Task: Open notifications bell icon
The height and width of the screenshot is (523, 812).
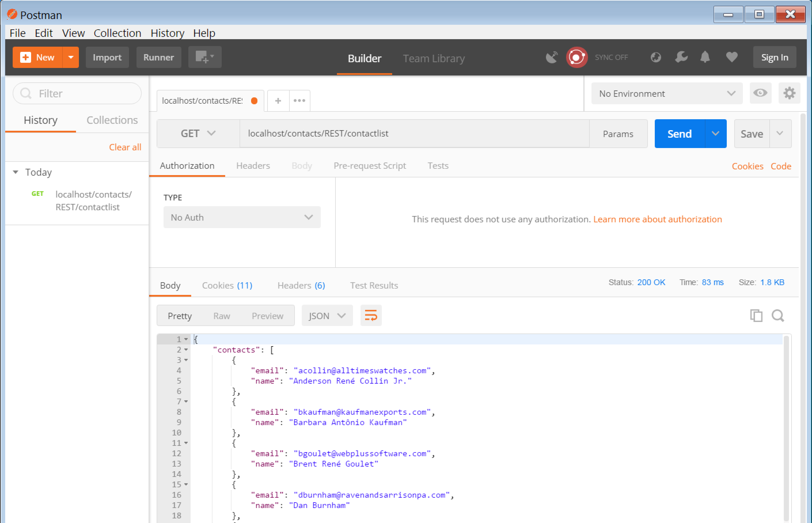Action: (705, 57)
